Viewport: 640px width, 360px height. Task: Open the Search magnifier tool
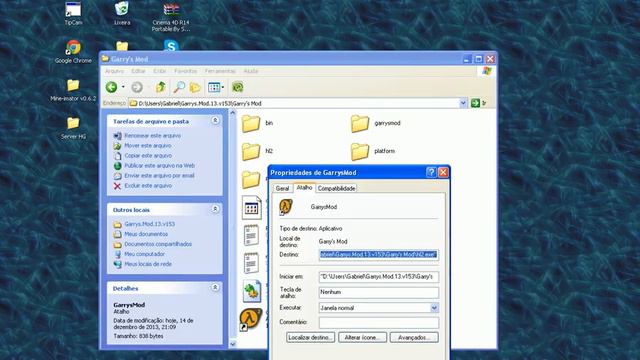pos(179,87)
